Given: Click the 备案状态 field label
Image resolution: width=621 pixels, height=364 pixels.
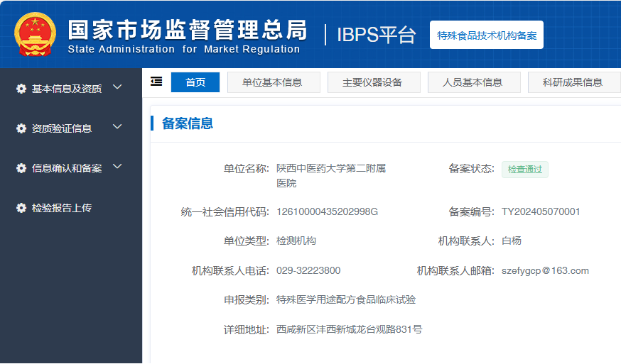Looking at the screenshot, I should coord(471,169).
